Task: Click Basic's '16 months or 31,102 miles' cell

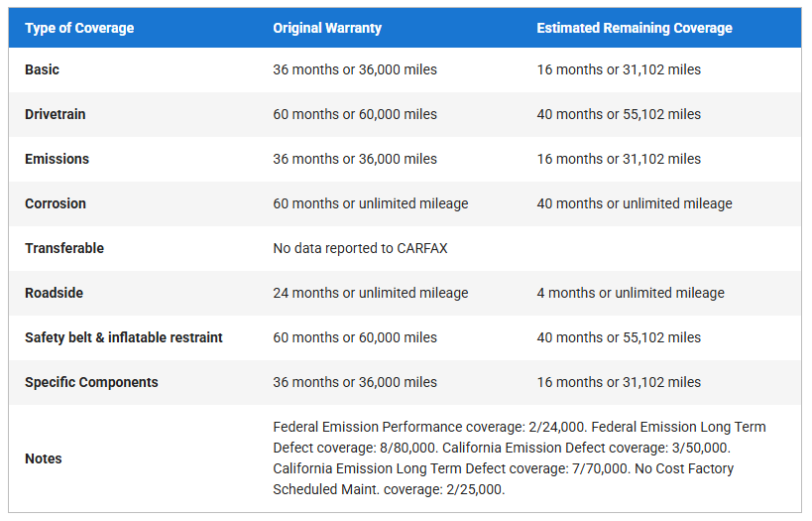Action: (619, 69)
